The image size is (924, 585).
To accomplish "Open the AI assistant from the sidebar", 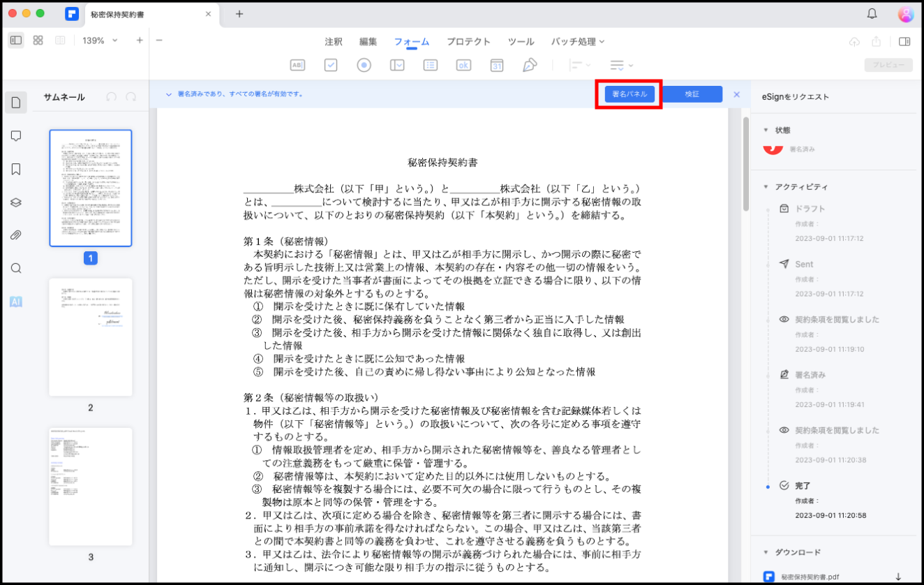I will [16, 302].
